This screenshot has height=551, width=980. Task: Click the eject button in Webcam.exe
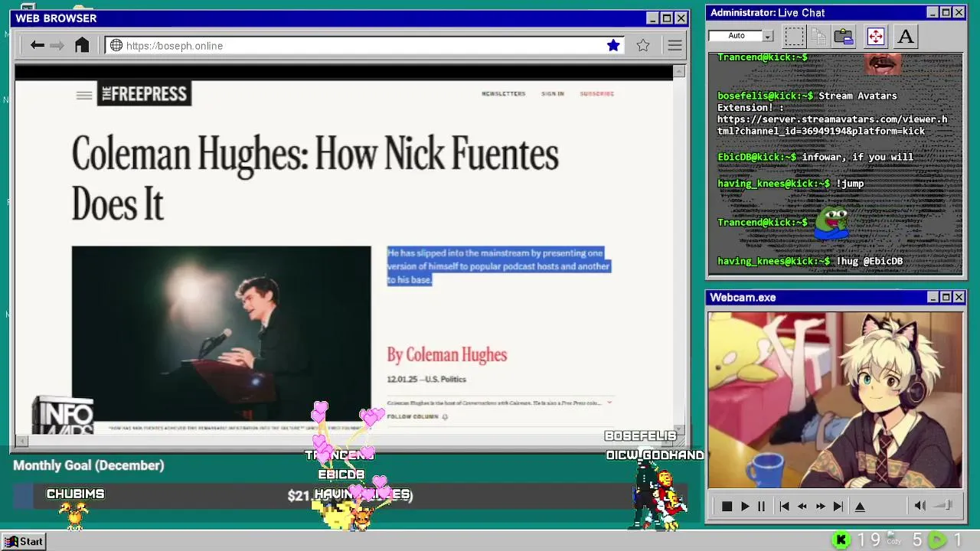click(860, 506)
